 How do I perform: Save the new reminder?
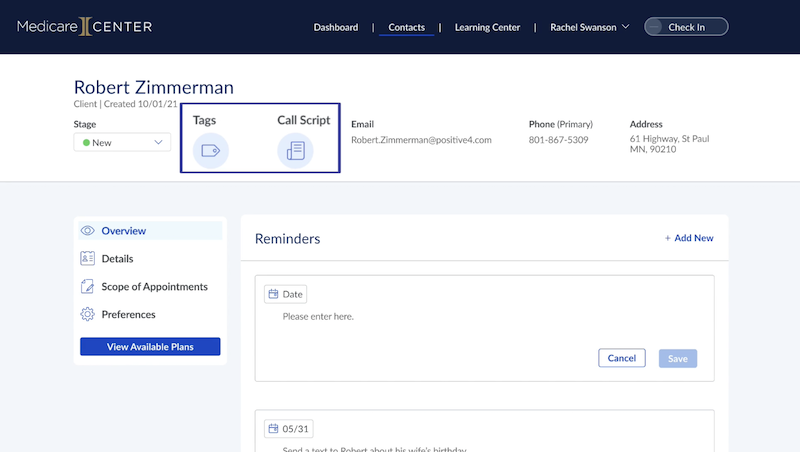click(678, 359)
